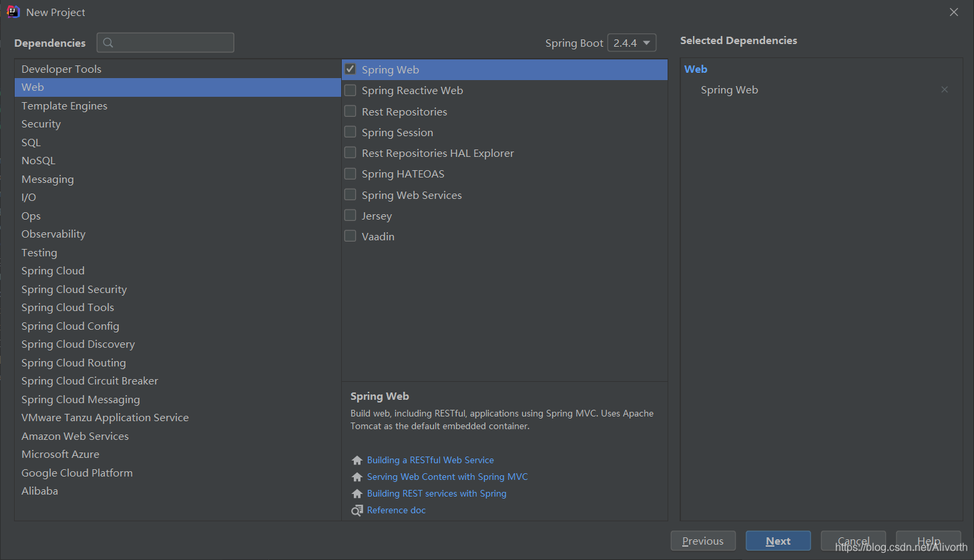Select Spring Web in Selected Dependencies

coord(730,89)
